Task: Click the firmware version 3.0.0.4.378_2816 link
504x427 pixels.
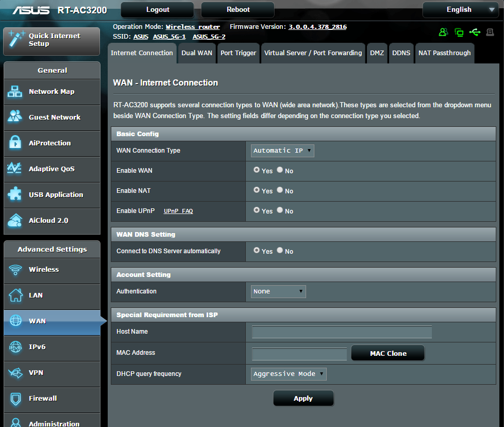Action: 317,27
